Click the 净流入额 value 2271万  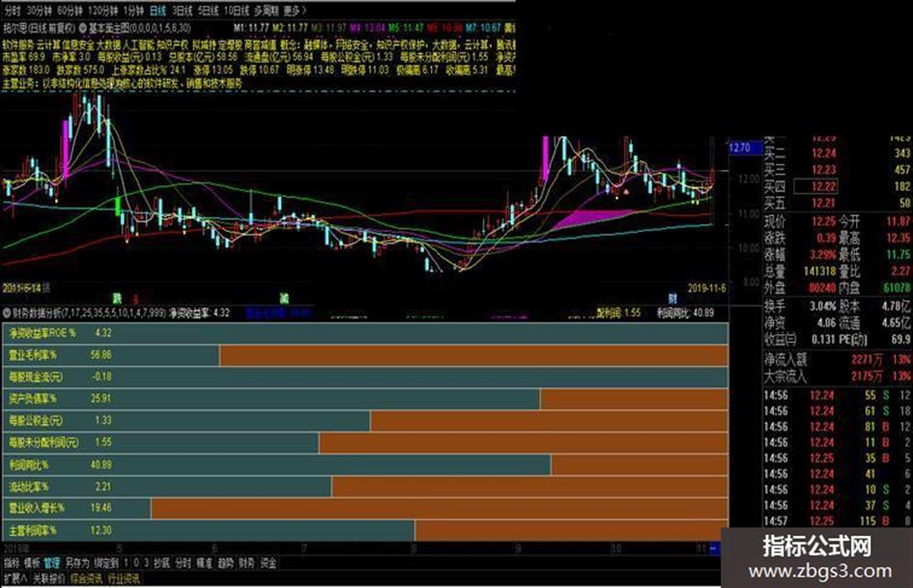867,360
